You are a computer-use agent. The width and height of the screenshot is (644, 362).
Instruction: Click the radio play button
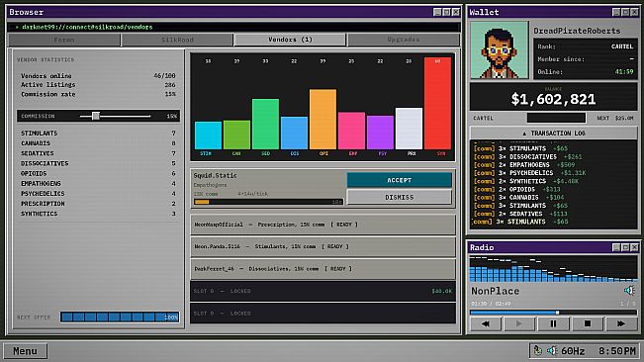coord(519,323)
